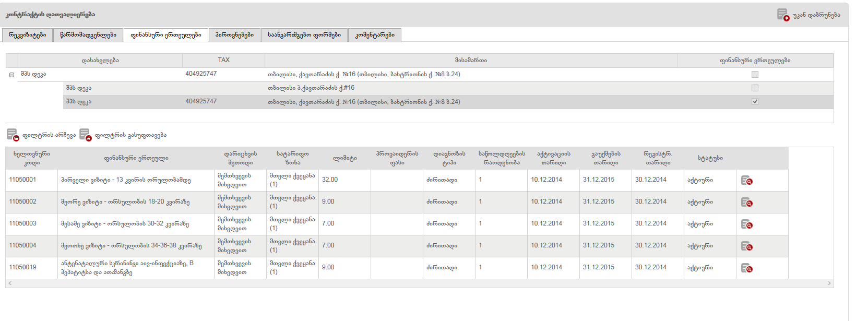Collapse the შპს დეკა tree node
The width and height of the screenshot is (868, 321).
[x=11, y=75]
